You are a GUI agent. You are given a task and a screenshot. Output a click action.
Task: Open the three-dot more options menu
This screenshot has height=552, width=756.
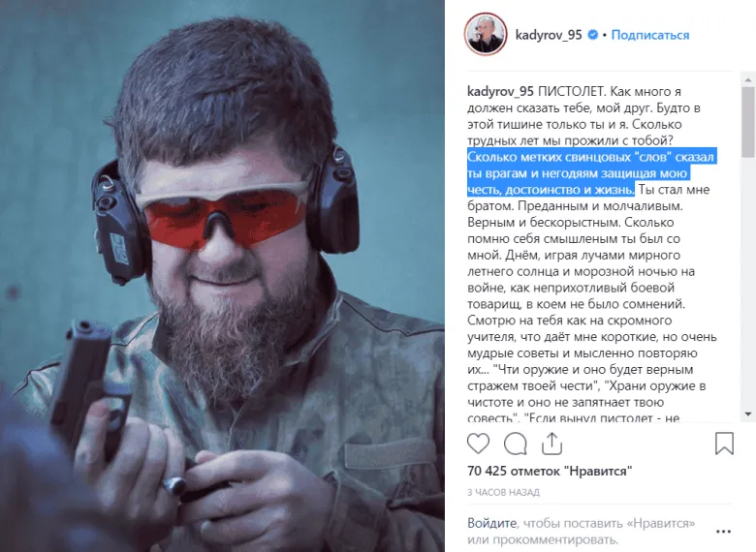[x=723, y=532]
